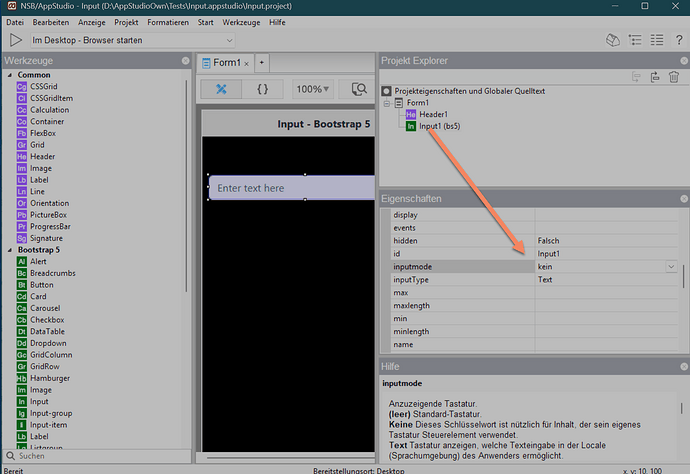This screenshot has height=474, width=690.
Task: Close the Eigenschaften panel
Action: pos(684,199)
